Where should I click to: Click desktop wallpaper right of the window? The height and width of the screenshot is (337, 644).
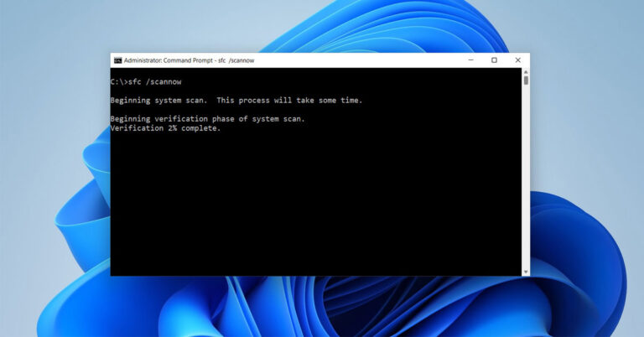coord(587,168)
